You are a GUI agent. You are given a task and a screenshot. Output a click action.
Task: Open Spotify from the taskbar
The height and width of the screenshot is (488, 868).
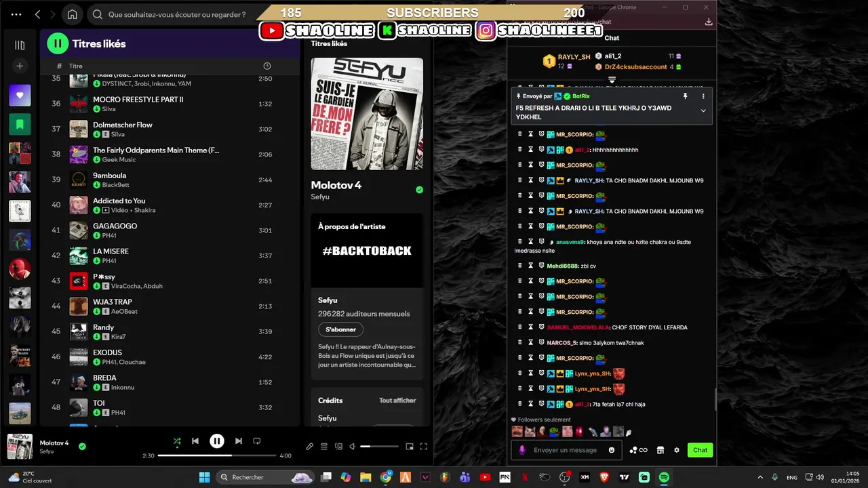(x=664, y=477)
